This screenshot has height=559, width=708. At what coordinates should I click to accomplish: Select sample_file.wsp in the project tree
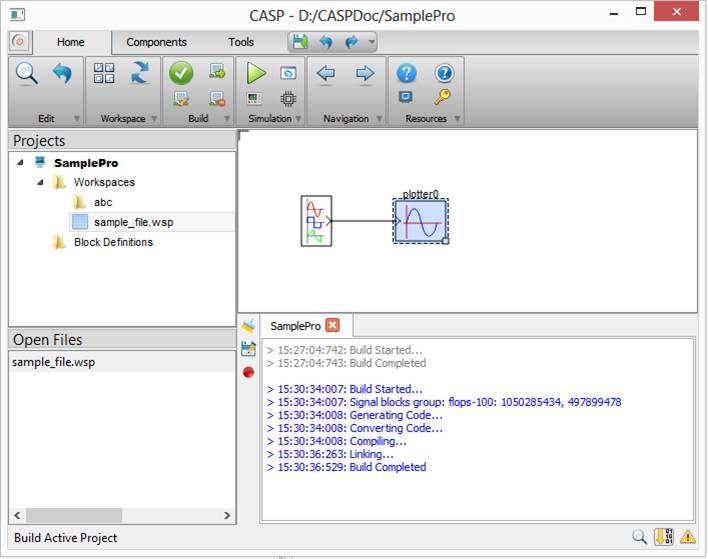[x=133, y=222]
